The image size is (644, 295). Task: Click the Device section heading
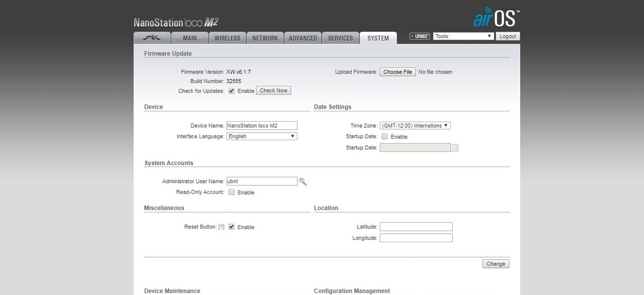point(153,107)
